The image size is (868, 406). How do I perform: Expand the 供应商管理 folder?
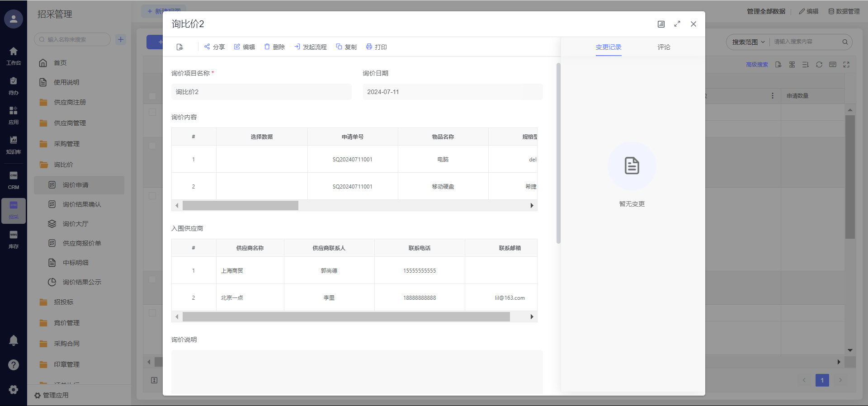click(70, 123)
